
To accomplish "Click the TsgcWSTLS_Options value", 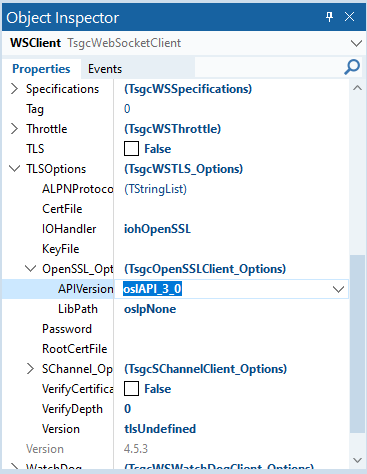I will (183, 169).
